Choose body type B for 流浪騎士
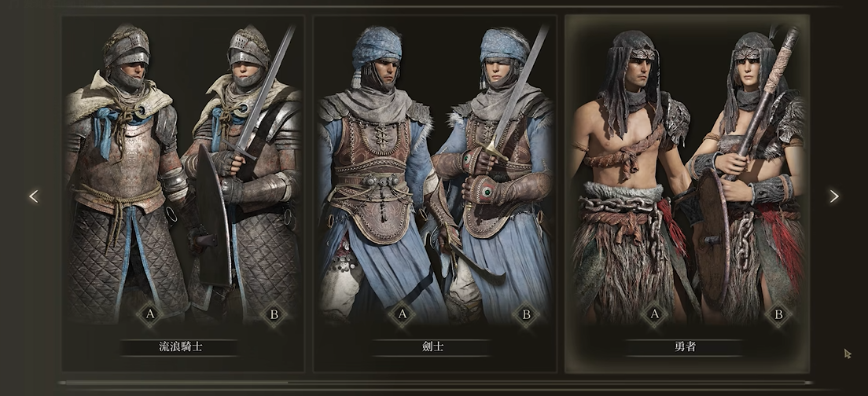This screenshot has height=396, width=868. [x=274, y=315]
